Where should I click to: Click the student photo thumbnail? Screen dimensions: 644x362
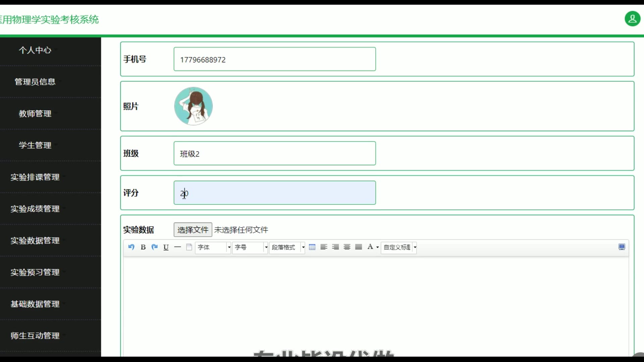tap(194, 106)
